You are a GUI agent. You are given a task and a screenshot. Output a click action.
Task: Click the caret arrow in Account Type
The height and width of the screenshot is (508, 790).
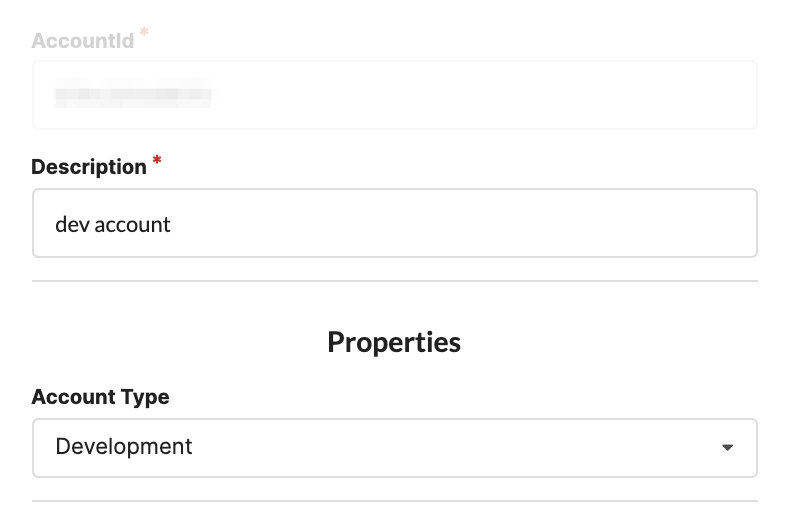(x=727, y=447)
